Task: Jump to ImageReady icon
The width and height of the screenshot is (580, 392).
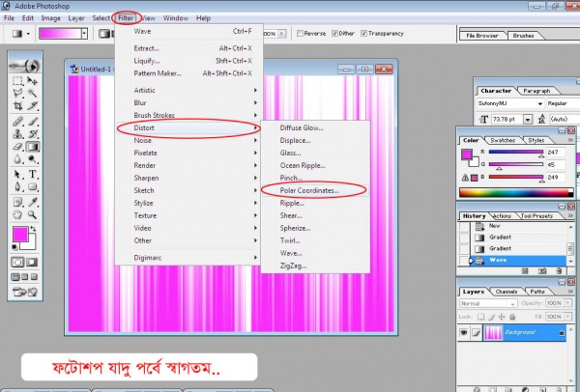Action: click(x=25, y=292)
